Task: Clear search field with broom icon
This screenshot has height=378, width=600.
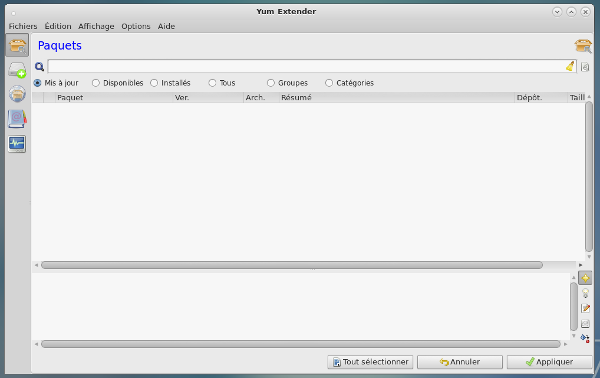Action: coord(570,66)
